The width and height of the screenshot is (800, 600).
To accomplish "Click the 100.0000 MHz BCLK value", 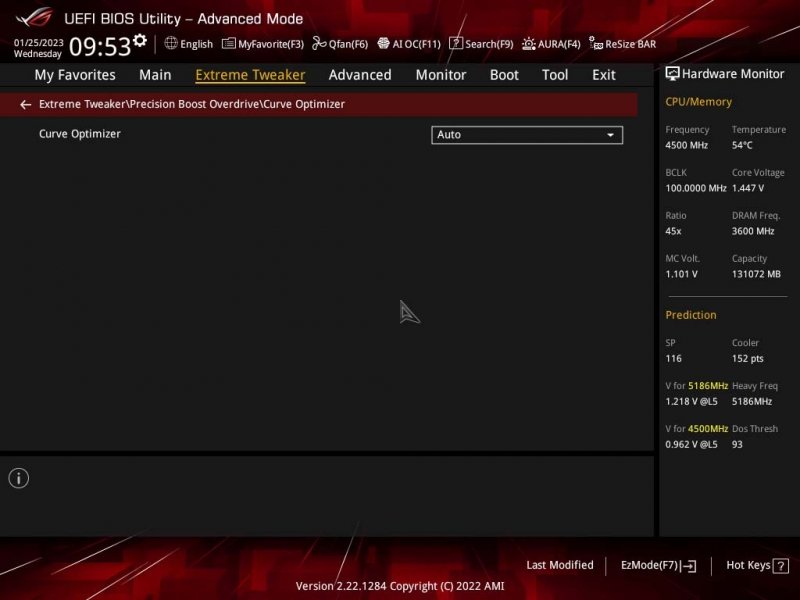I will click(x=695, y=188).
